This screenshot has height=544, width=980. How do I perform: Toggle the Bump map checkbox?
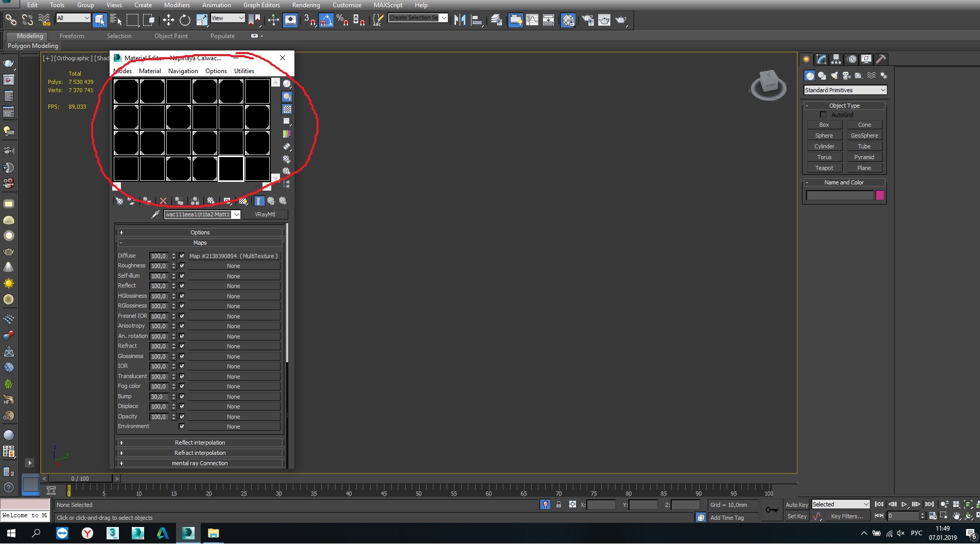[182, 397]
